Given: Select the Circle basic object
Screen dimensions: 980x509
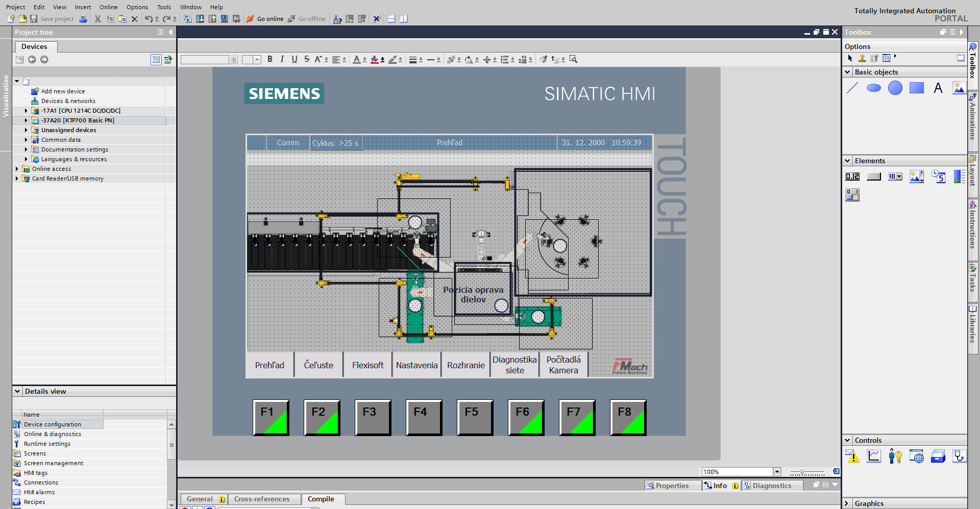Looking at the screenshot, I should pos(895,88).
